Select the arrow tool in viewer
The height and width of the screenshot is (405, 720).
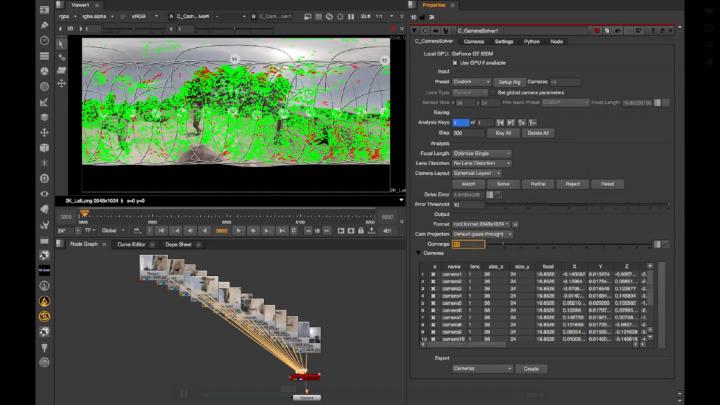(62, 44)
